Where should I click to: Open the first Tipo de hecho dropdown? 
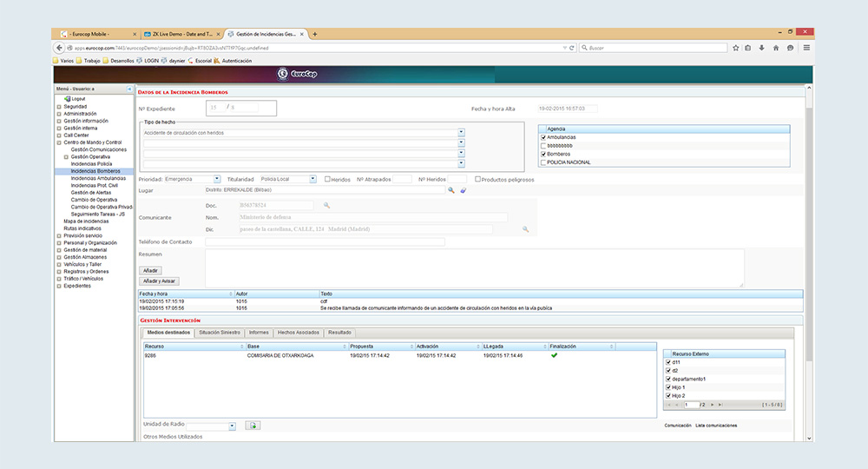[x=461, y=133]
